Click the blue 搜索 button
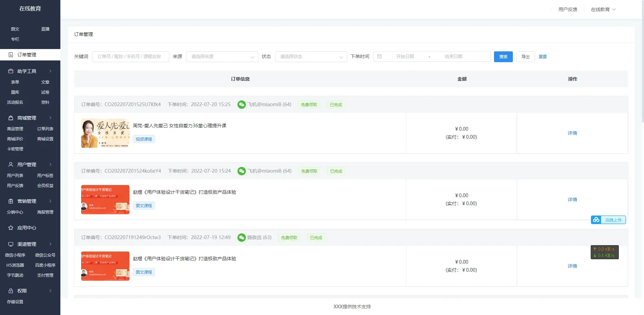Image resolution: width=644 pixels, height=315 pixels. coord(503,56)
